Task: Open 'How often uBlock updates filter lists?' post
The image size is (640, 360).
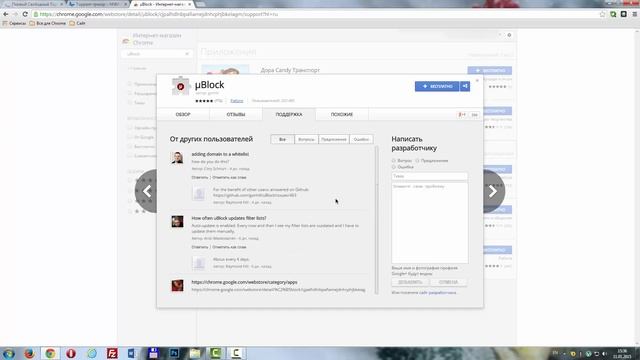Action: click(x=229, y=218)
